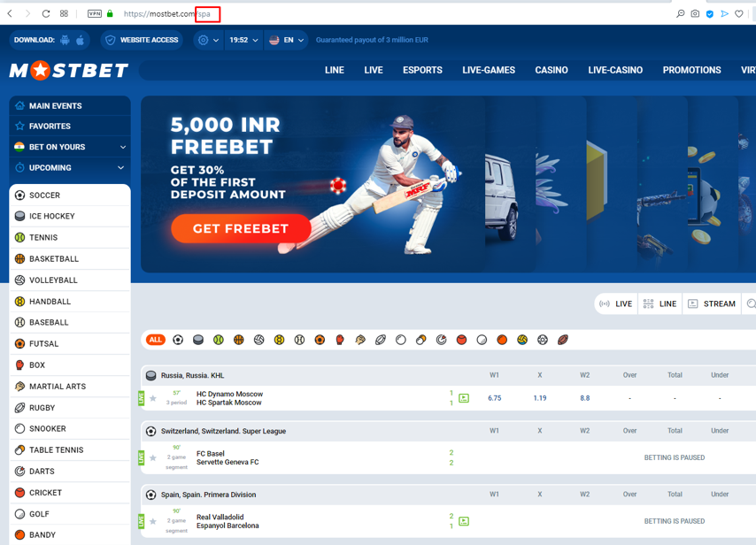The image size is (756, 545).
Task: Bet on W1 odds 6.75
Action: (x=495, y=398)
